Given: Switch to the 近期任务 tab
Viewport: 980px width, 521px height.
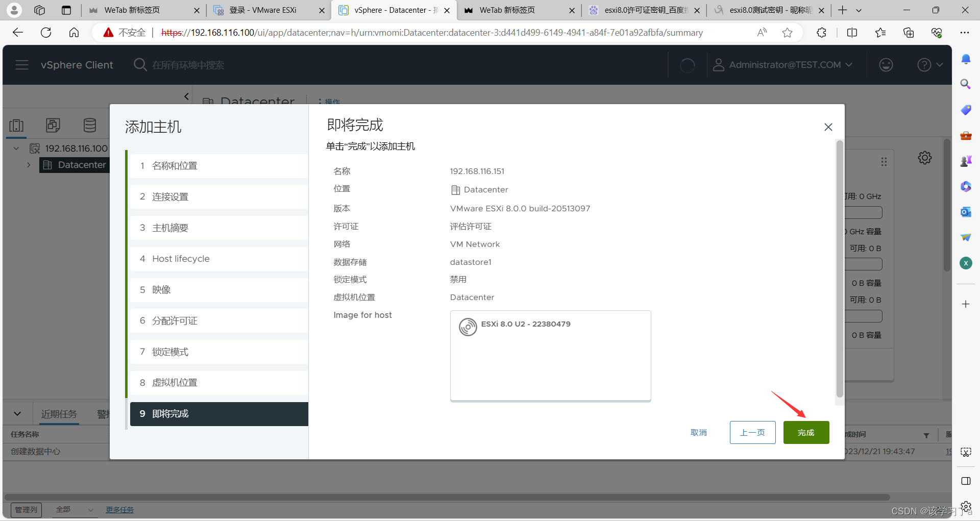Looking at the screenshot, I should coord(59,414).
